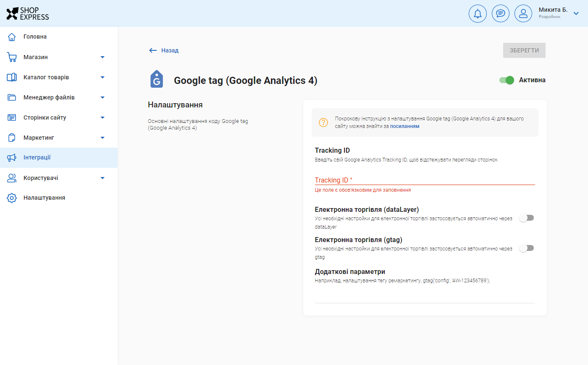Click the Google tag logo icon
588x365 pixels.
(157, 79)
